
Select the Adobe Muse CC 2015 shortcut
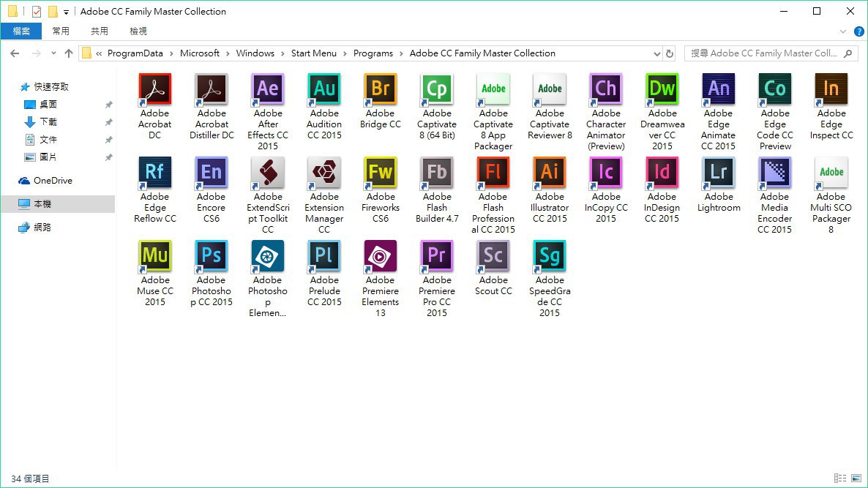tap(155, 256)
